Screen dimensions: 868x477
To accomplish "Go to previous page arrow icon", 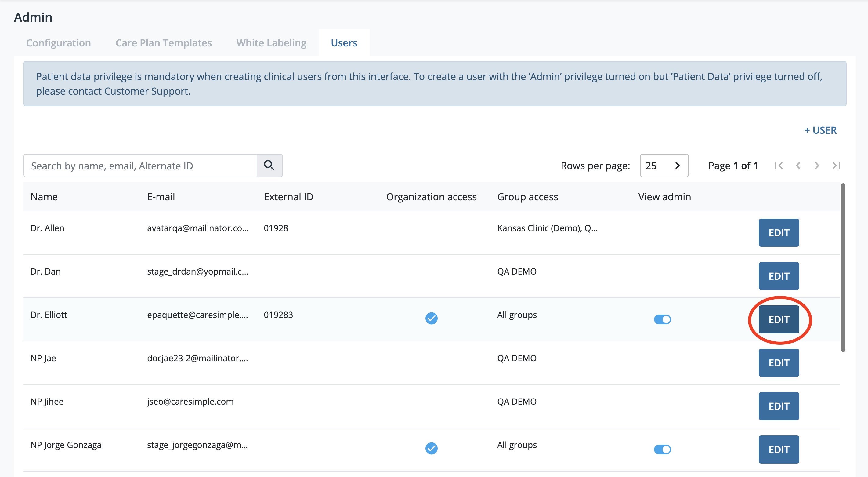I will tap(797, 166).
